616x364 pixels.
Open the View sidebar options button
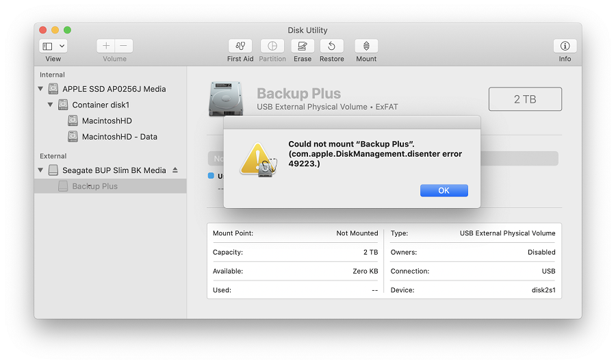click(53, 46)
